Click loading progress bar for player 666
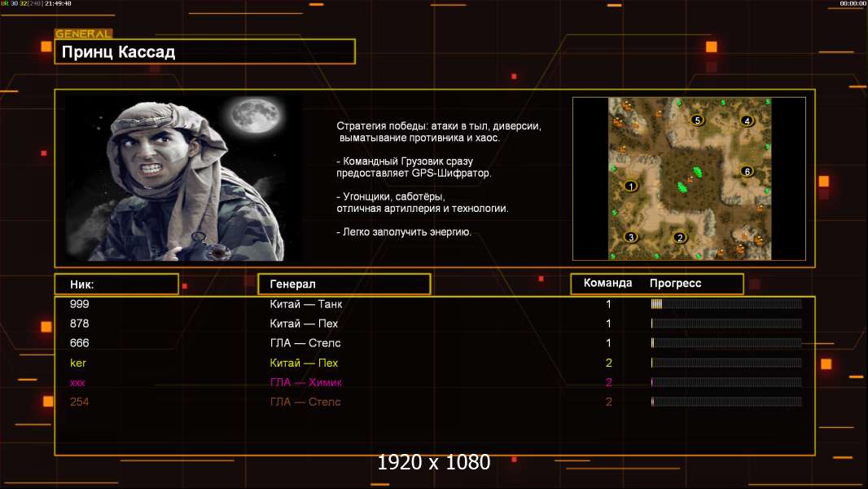Viewport: 868px width, 489px height. click(726, 343)
